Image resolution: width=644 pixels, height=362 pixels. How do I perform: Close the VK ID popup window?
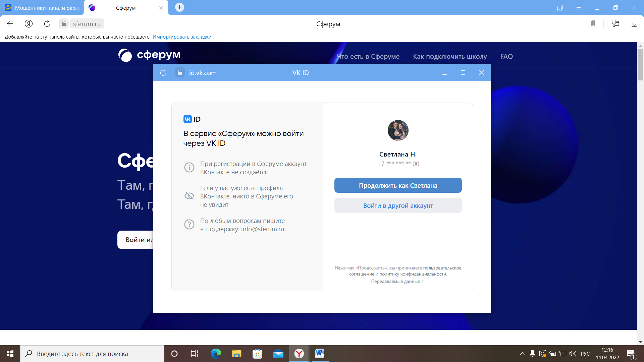(481, 73)
